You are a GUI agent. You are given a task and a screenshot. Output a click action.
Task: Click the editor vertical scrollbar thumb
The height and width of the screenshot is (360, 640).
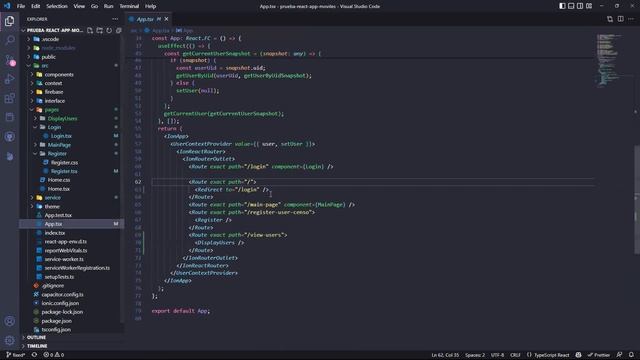pyautogui.click(x=637, y=200)
